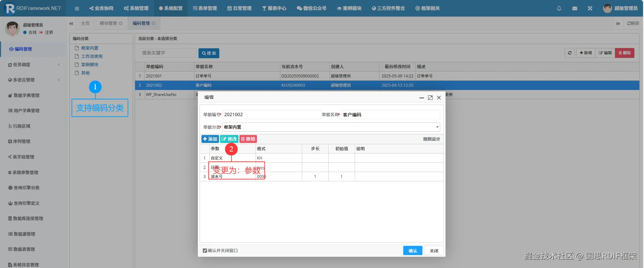Open 业务协同 top menu
This screenshot has height=268, width=644.
[101, 8]
